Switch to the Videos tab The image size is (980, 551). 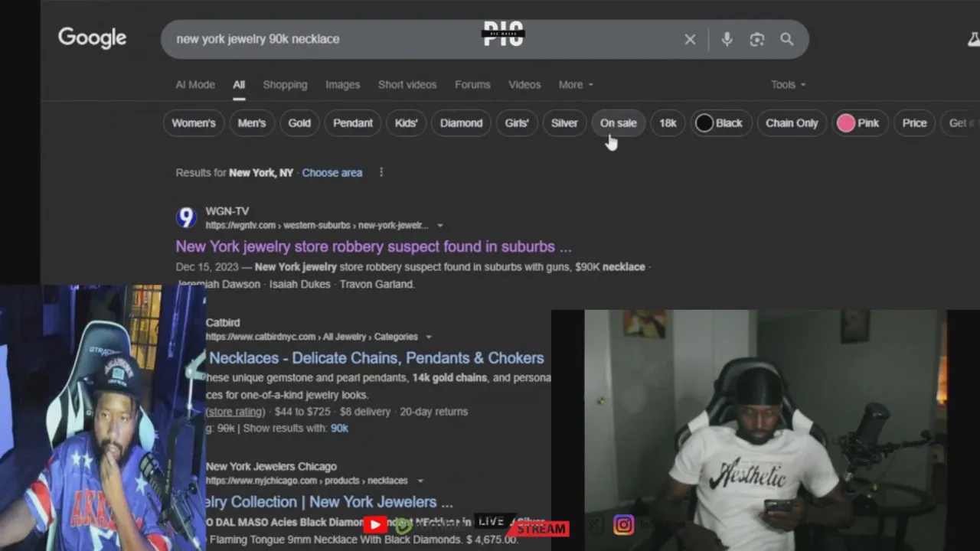tap(524, 85)
